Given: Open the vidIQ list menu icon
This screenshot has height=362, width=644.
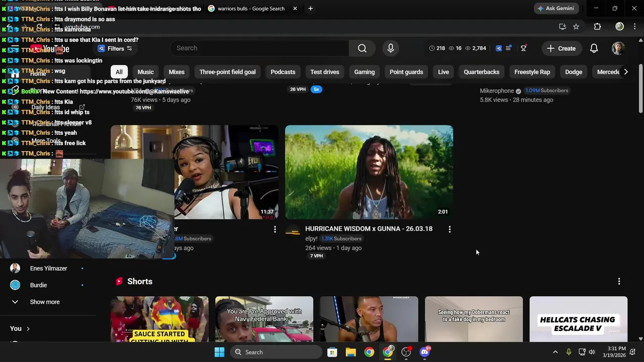Looking at the screenshot, I should tap(509, 48).
